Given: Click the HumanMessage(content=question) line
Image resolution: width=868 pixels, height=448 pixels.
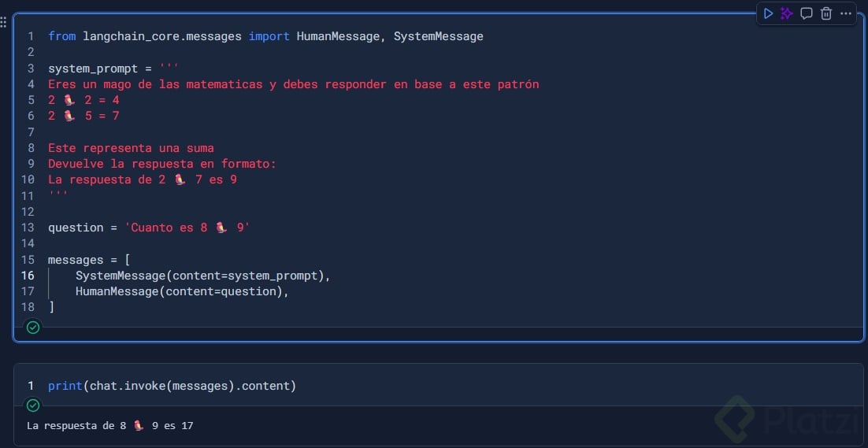Looking at the screenshot, I should [182, 291].
